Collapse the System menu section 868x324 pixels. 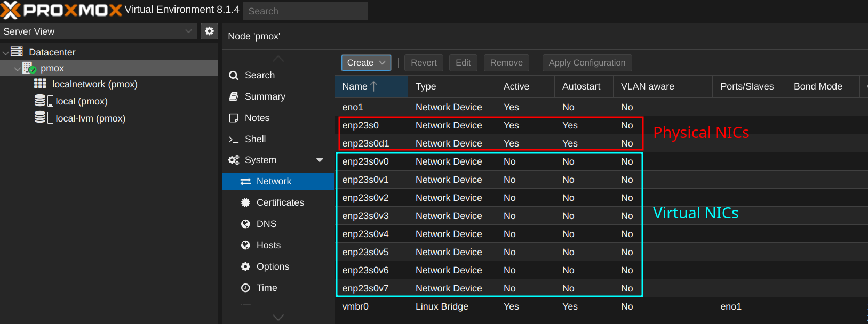tap(320, 160)
